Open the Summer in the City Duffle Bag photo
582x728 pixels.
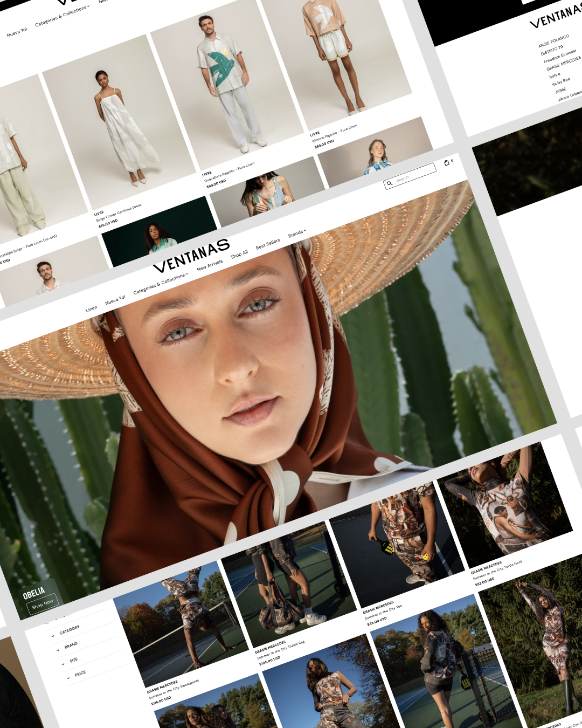pos(289,584)
